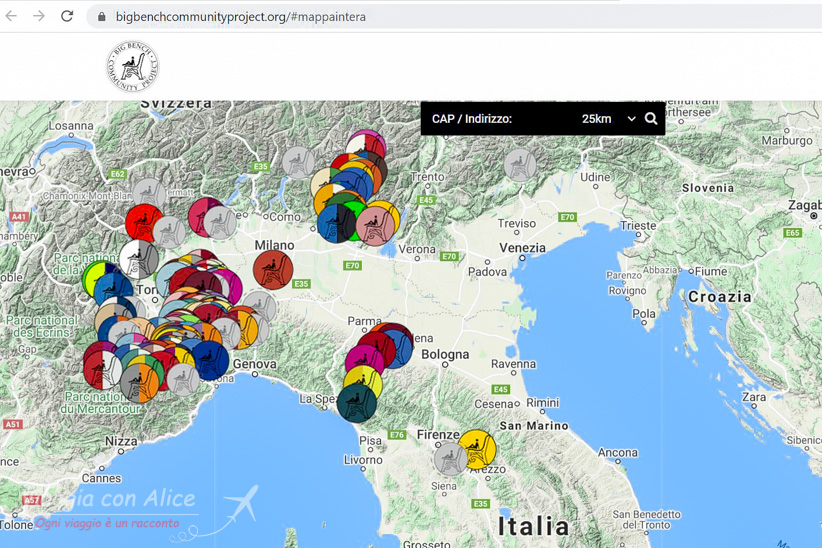The height and width of the screenshot is (548, 822).
Task: Reload the page with the refresh icon
Action: pos(67,16)
